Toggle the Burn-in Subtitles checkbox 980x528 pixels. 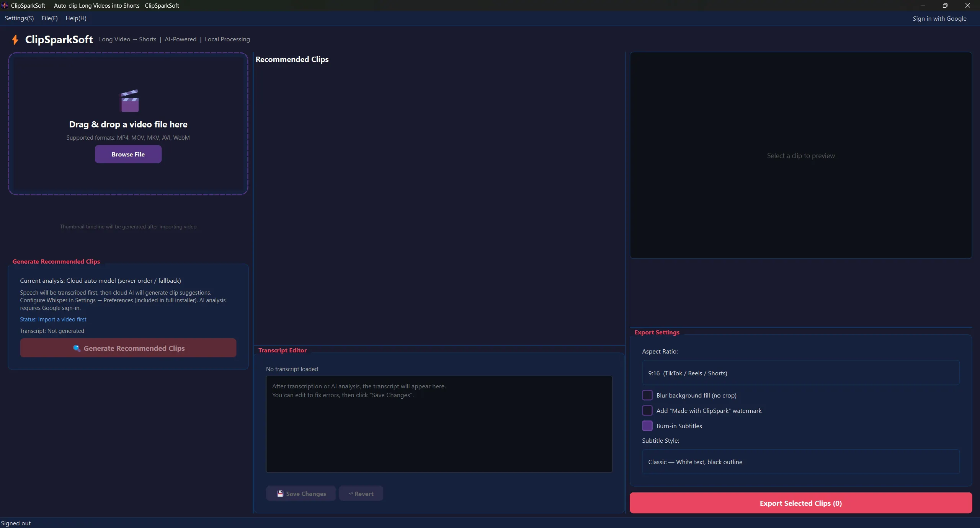[647, 426]
